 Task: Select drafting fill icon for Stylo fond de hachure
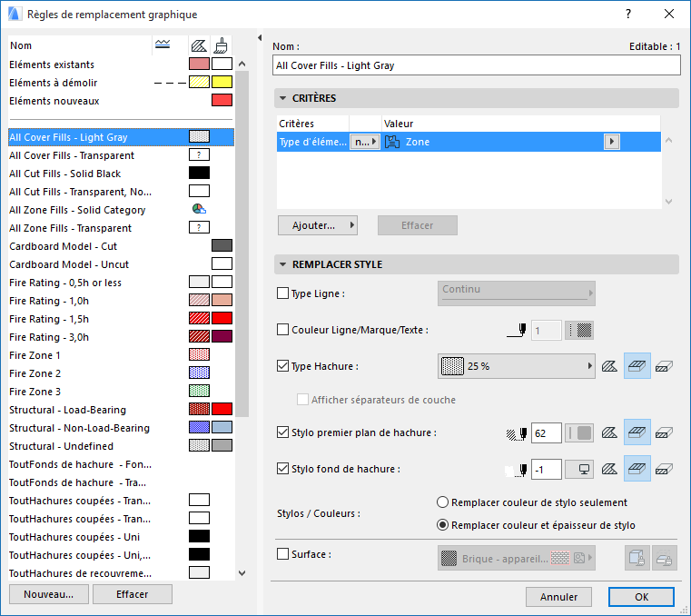(x=664, y=469)
